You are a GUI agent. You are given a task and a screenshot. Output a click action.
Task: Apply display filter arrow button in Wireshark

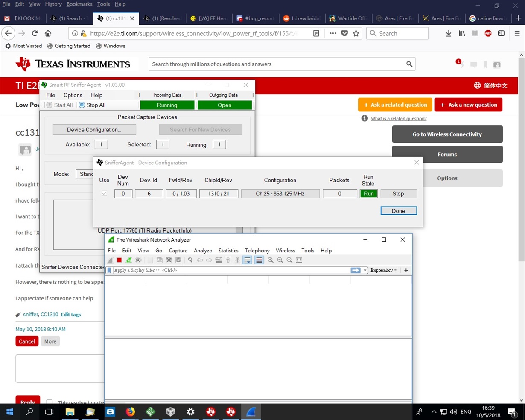tap(356, 270)
